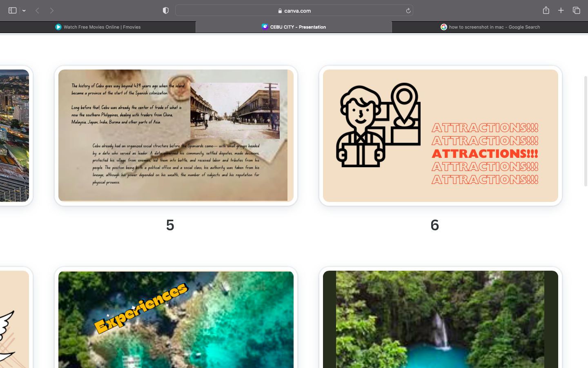Image resolution: width=588 pixels, height=368 pixels.
Task: Toggle the Safari sidebar
Action: tap(13, 11)
